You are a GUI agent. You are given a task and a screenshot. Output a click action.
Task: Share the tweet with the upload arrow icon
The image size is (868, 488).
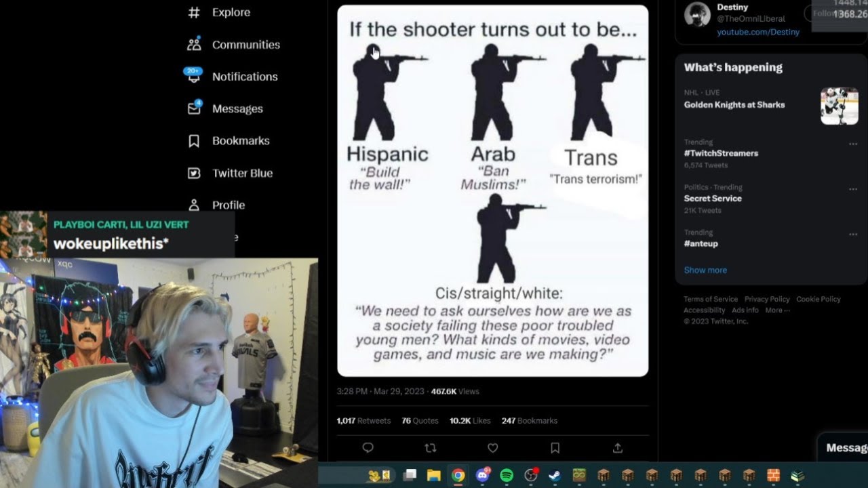617,447
